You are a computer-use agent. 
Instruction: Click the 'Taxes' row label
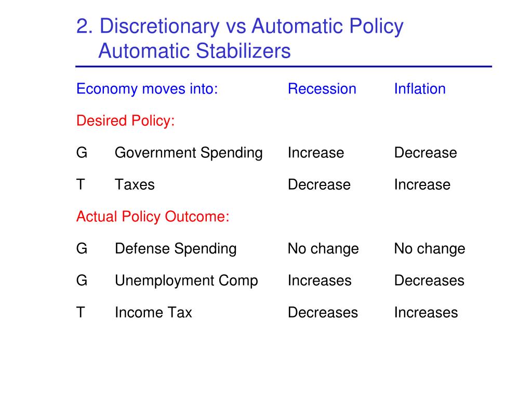coord(135,185)
